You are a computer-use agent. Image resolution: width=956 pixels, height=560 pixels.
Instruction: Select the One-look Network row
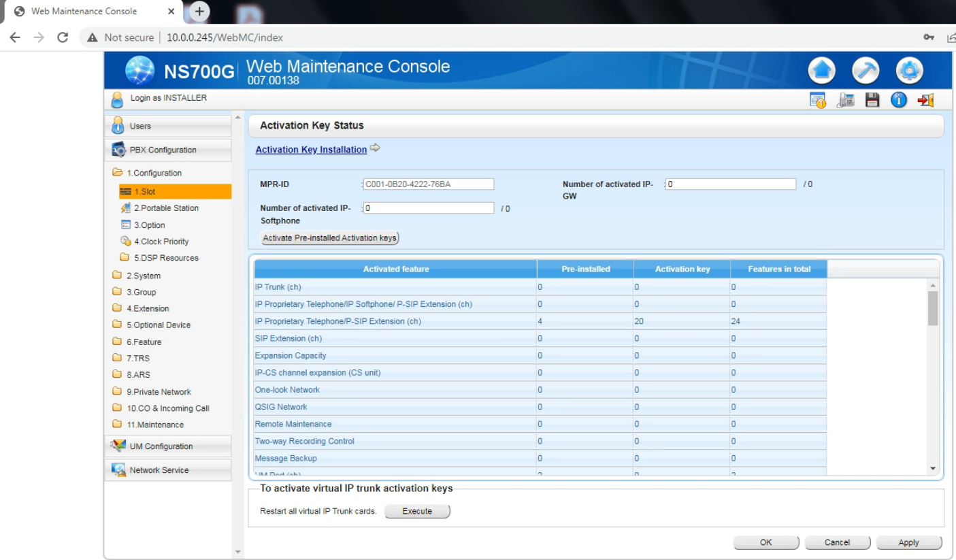(540, 390)
